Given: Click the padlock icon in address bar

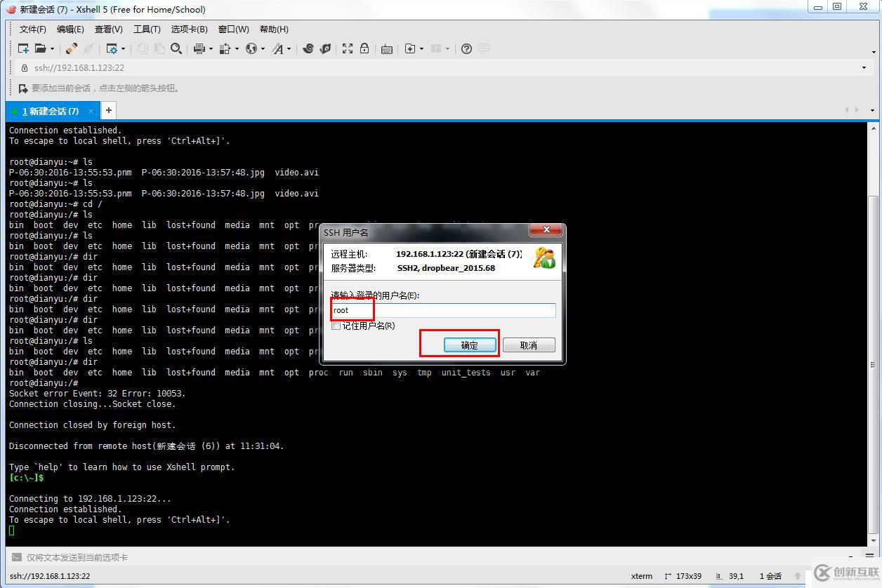Looking at the screenshot, I should [x=25, y=68].
